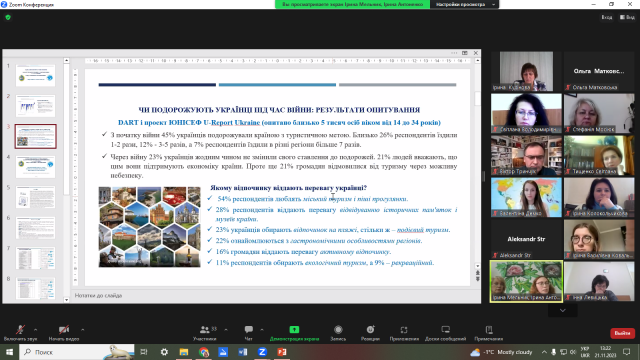Screen dimensions: 640x360
Task: Unmute microphone via Включить звук icon
Action: click(20, 330)
